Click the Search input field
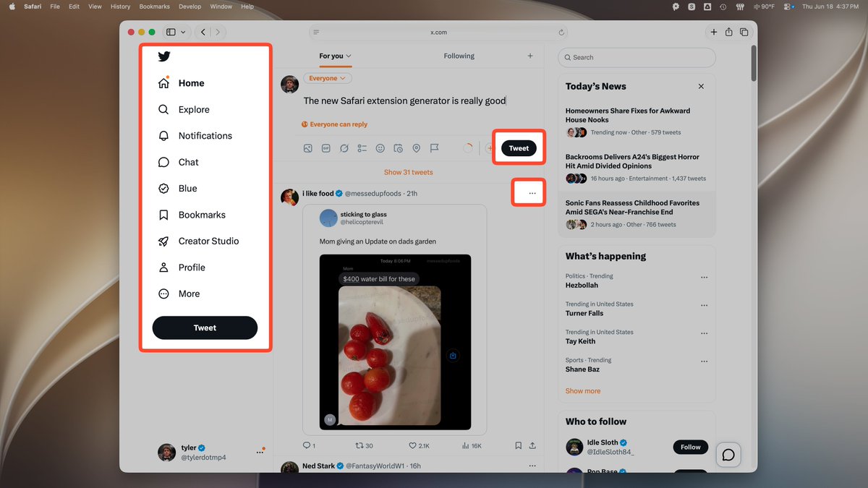Image resolution: width=868 pixels, height=488 pixels. [637, 57]
